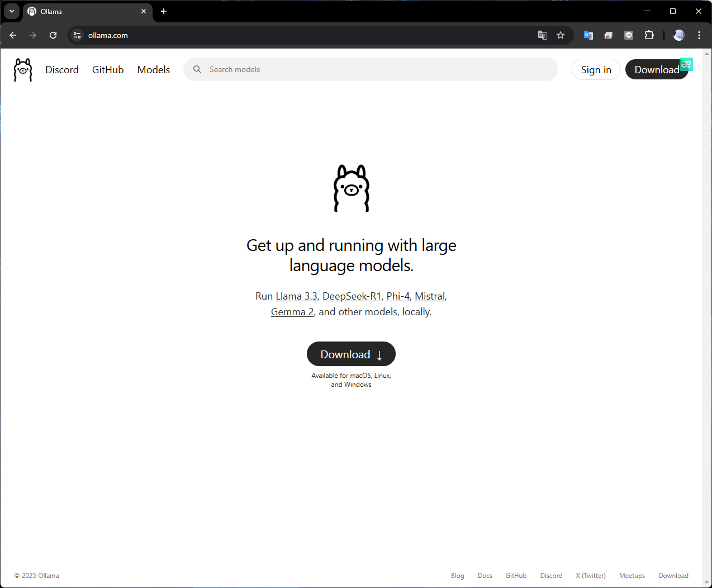712x588 pixels.
Task: Select the Ollama browser tab
Action: click(x=88, y=11)
